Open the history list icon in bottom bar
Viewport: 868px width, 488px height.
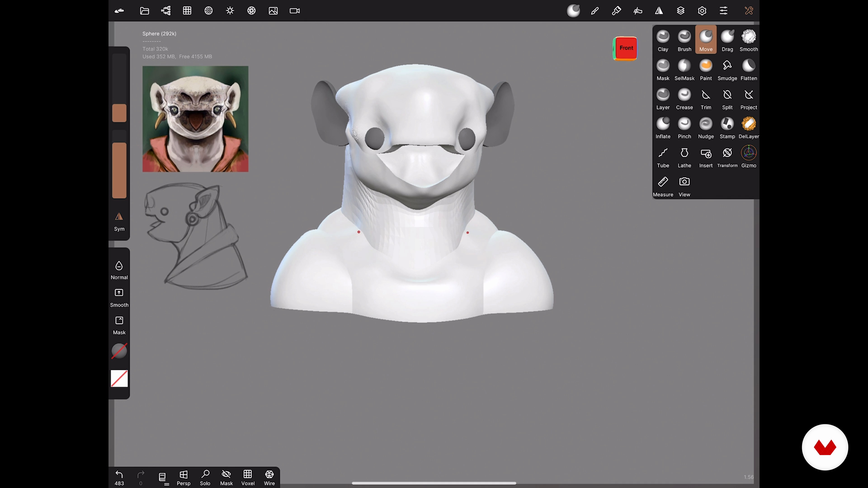point(163,479)
